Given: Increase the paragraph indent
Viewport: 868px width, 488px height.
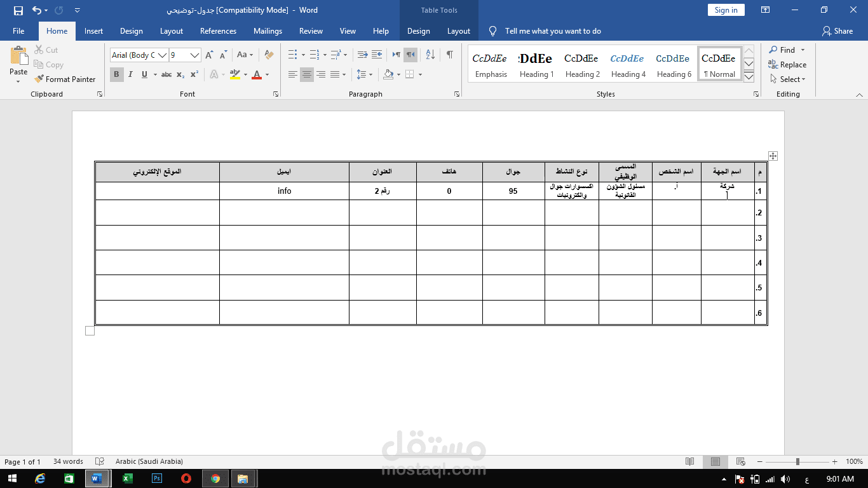Looking at the screenshot, I should pos(377,55).
